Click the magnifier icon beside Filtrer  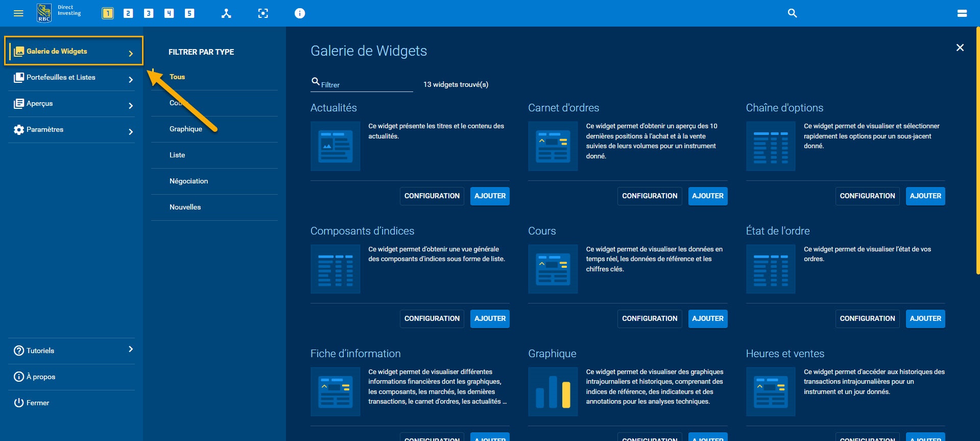(x=316, y=81)
